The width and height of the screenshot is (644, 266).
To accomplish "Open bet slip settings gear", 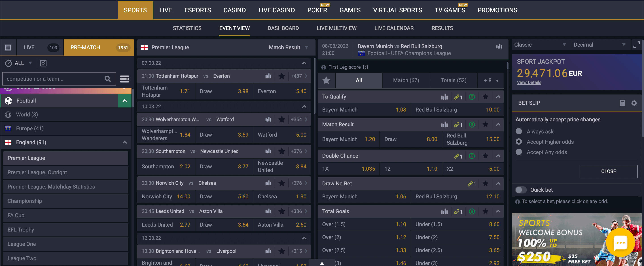I will [x=634, y=103].
